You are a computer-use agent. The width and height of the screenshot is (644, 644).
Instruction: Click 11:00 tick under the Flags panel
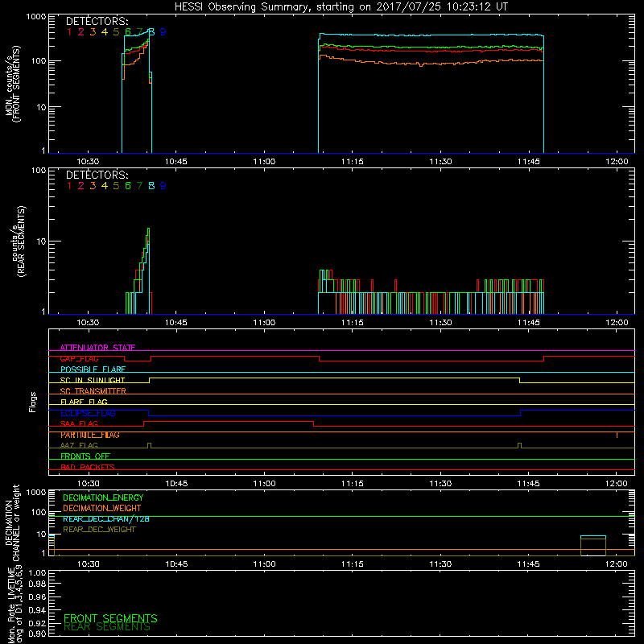point(264,484)
